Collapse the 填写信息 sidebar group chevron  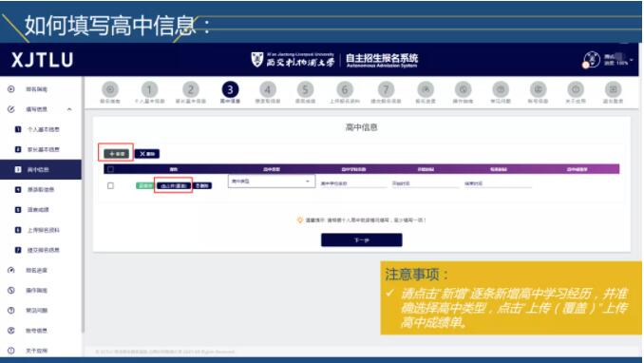69,109
